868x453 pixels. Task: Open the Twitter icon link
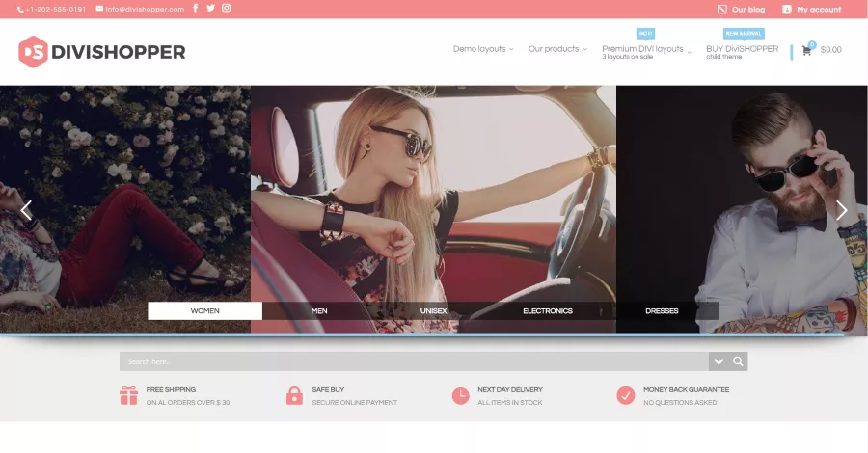[210, 8]
